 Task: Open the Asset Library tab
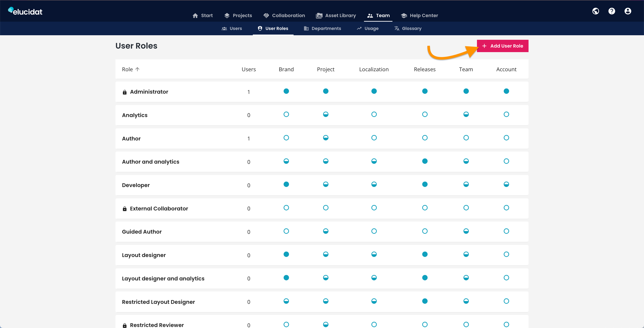(336, 15)
